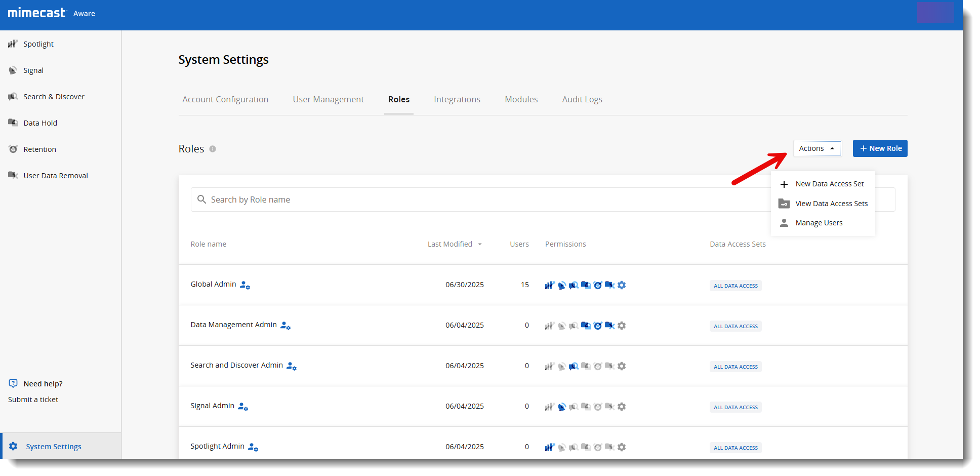Open Search & Discover sidebar icon

(13, 97)
